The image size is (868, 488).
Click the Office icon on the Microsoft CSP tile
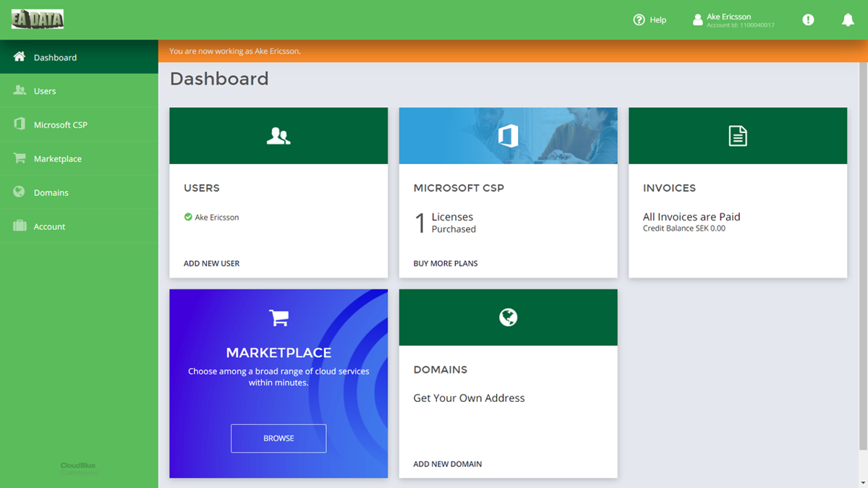tap(509, 136)
